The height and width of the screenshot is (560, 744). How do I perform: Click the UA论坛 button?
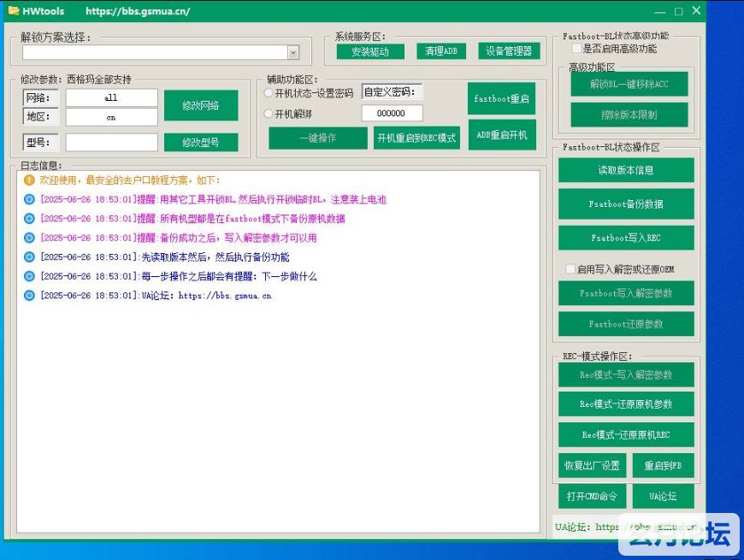click(663, 497)
